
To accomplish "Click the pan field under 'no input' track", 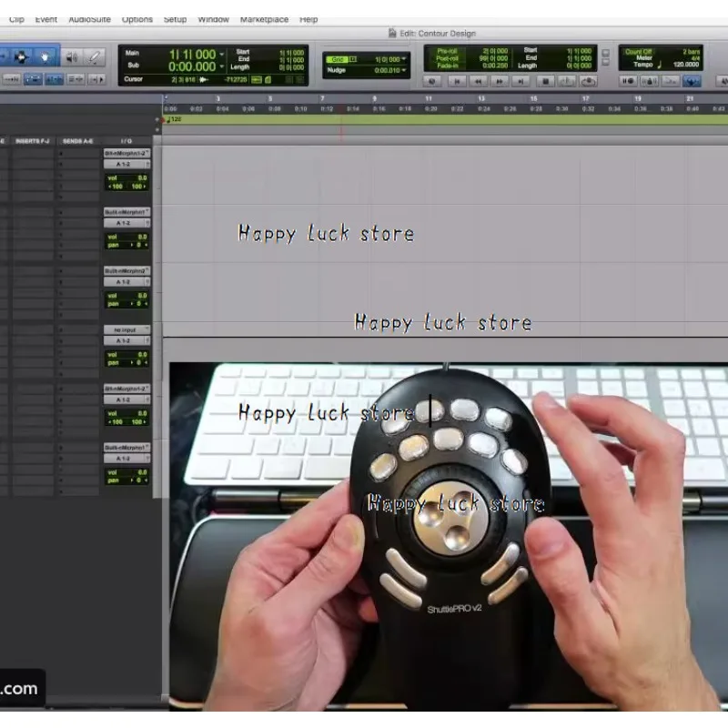I will pos(126,362).
